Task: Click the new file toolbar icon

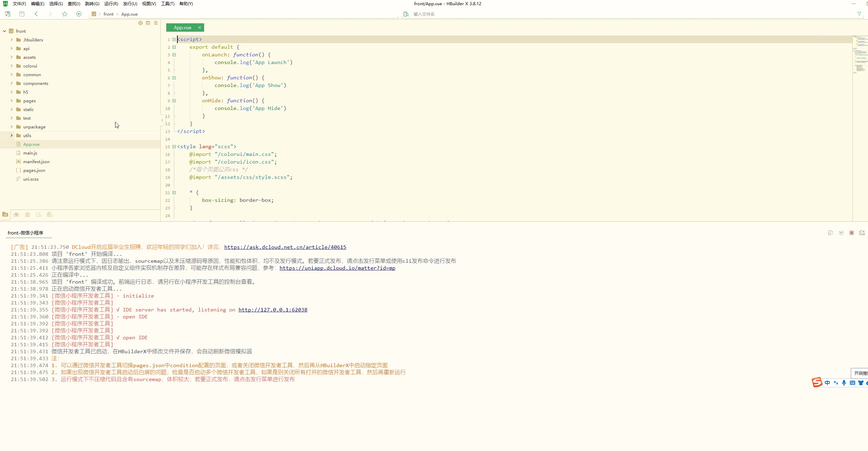Action: (8, 14)
